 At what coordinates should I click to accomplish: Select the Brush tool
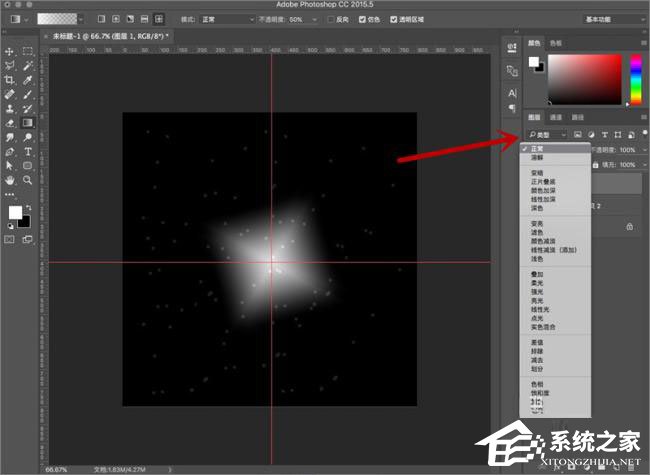pyautogui.click(x=28, y=95)
